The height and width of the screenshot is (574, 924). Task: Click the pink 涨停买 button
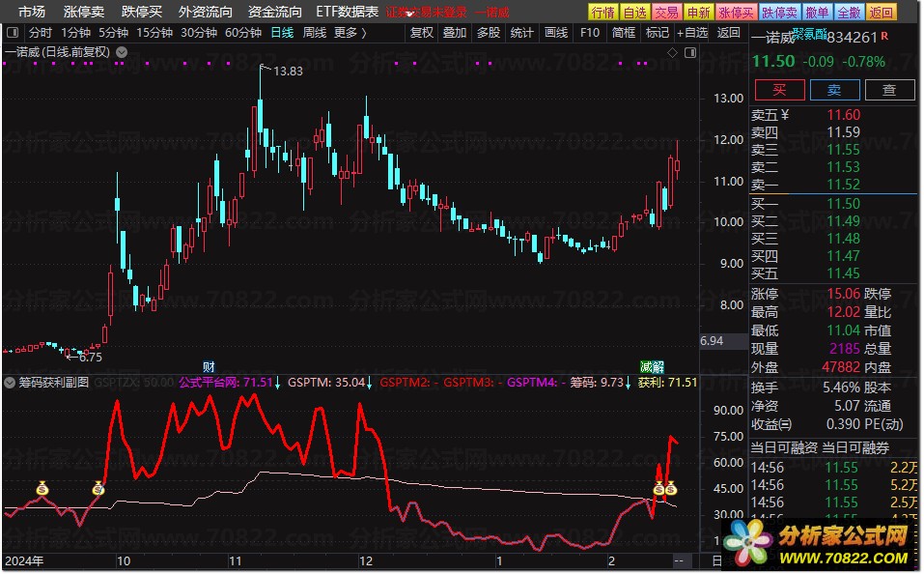click(736, 13)
